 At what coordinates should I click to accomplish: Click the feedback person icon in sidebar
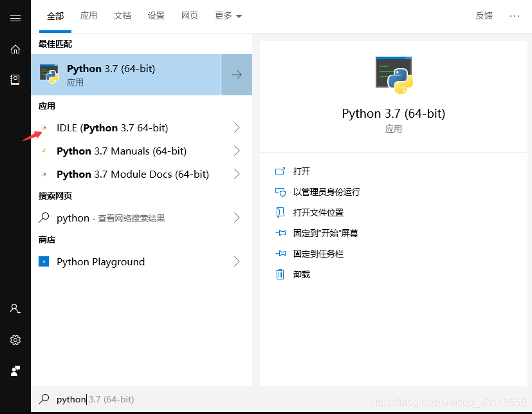point(15,370)
